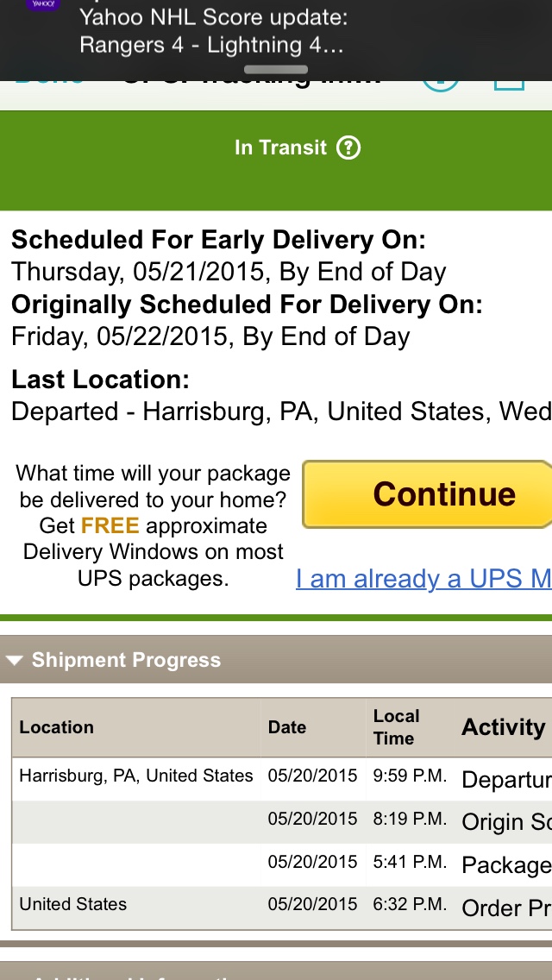
Task: Tap the partially hidden square share icon
Action: [509, 85]
